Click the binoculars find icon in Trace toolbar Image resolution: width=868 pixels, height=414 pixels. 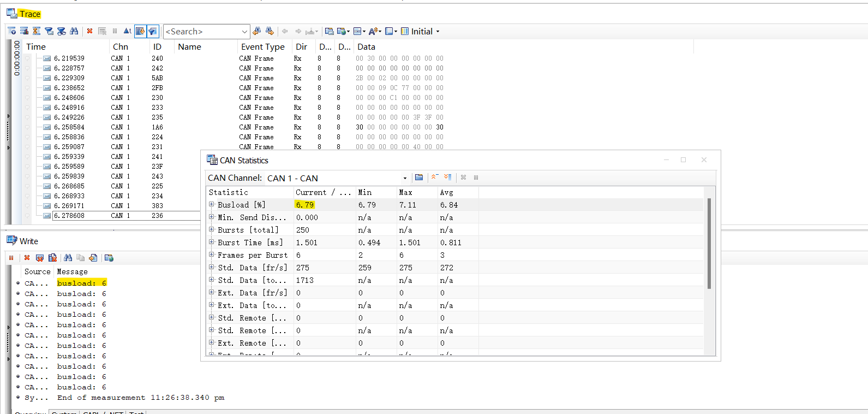(x=74, y=31)
